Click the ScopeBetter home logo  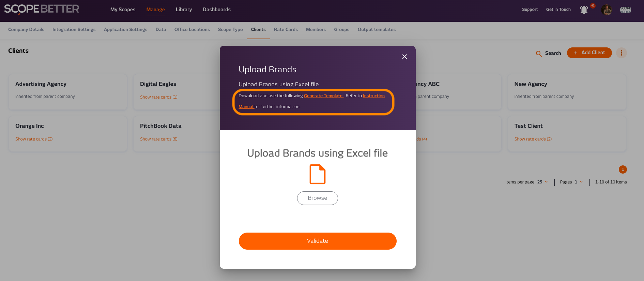pos(42,9)
